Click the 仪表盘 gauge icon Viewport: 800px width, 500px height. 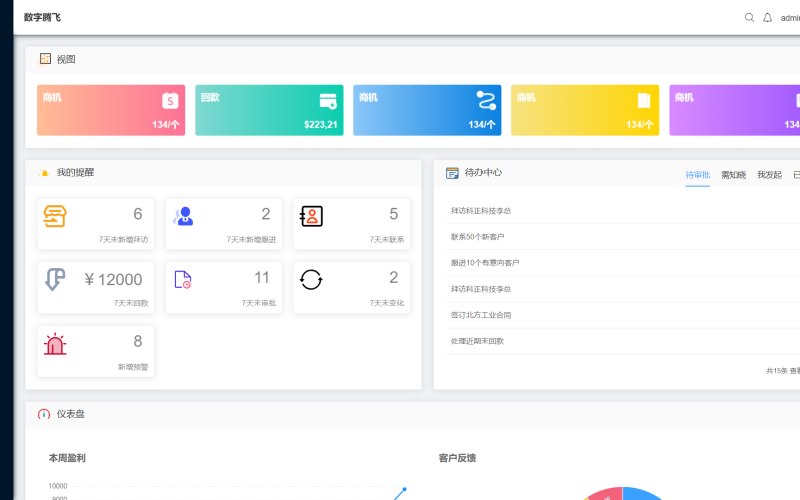pos(44,414)
